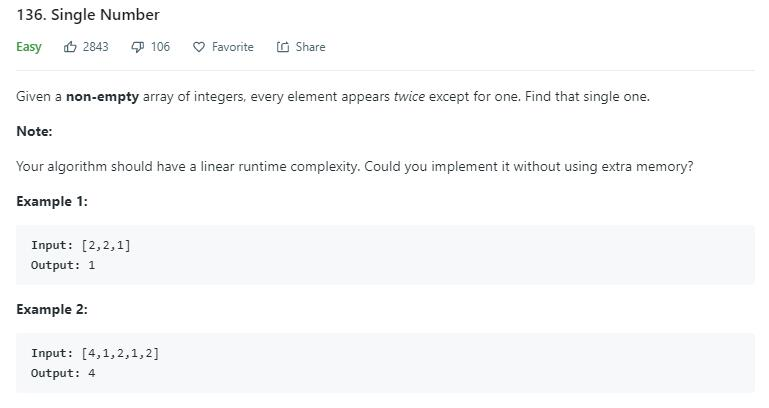The width and height of the screenshot is (769, 408).
Task: Click the italic word twice
Action: tap(410, 97)
